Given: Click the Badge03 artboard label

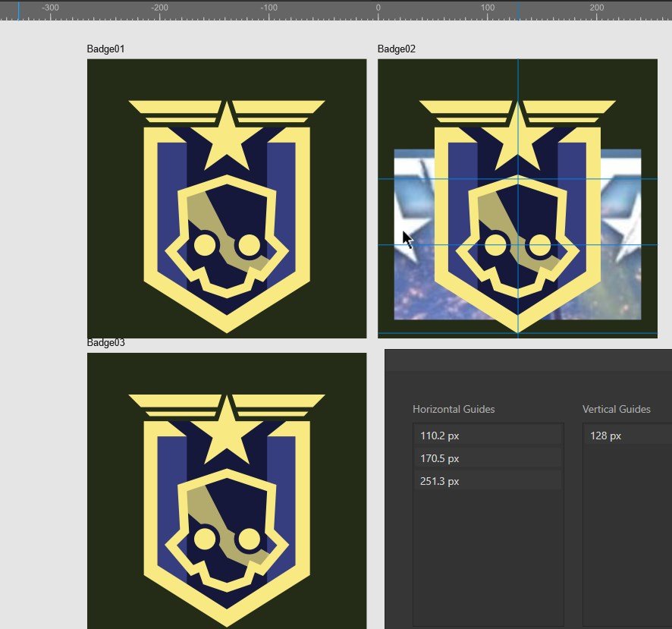Looking at the screenshot, I should [105, 342].
